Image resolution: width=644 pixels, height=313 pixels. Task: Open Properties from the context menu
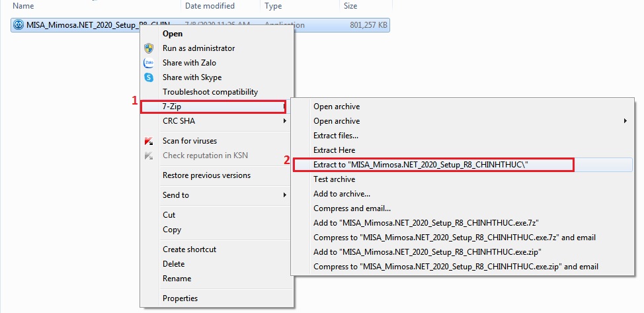pyautogui.click(x=180, y=298)
